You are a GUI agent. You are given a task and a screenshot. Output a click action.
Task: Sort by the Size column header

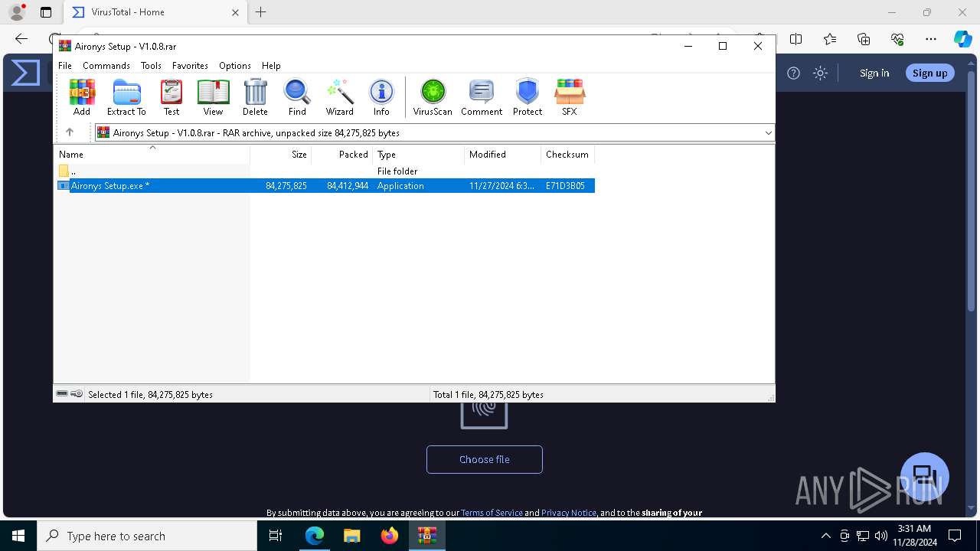click(281, 155)
